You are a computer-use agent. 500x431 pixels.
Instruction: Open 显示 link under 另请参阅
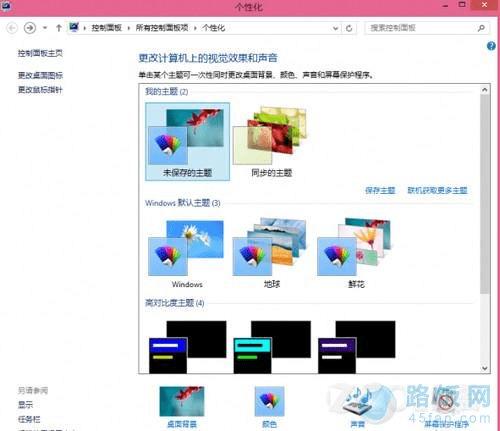pos(25,405)
